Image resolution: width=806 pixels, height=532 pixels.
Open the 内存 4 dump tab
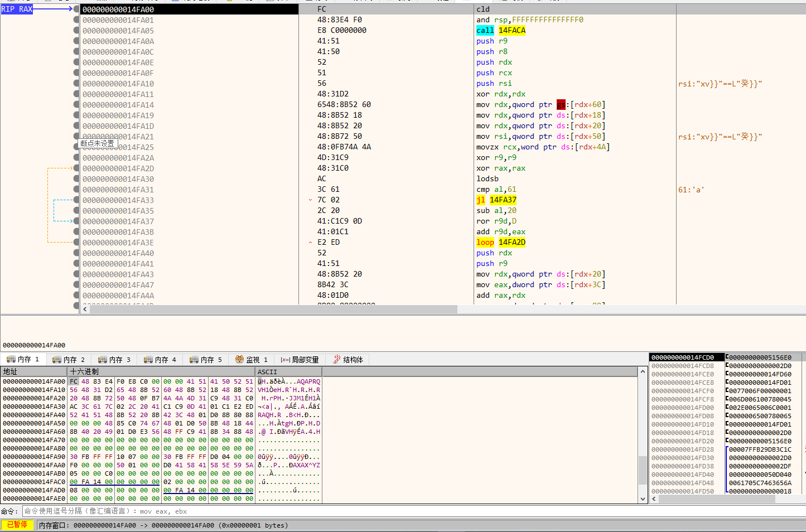pos(160,360)
